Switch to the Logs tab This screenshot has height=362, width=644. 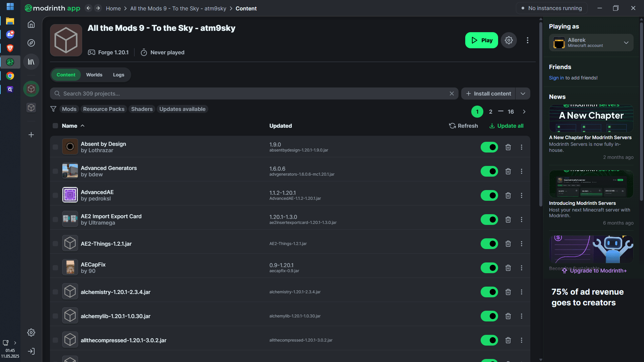(118, 75)
